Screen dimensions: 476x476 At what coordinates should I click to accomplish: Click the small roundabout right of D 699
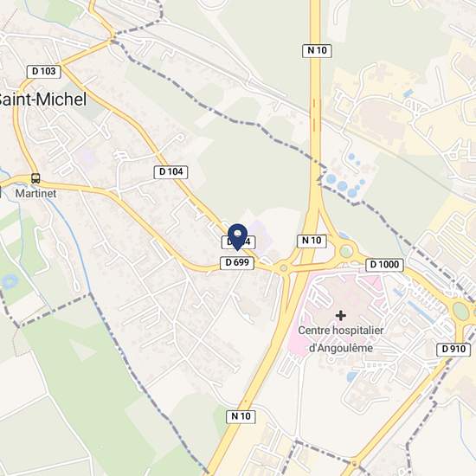click(284, 268)
